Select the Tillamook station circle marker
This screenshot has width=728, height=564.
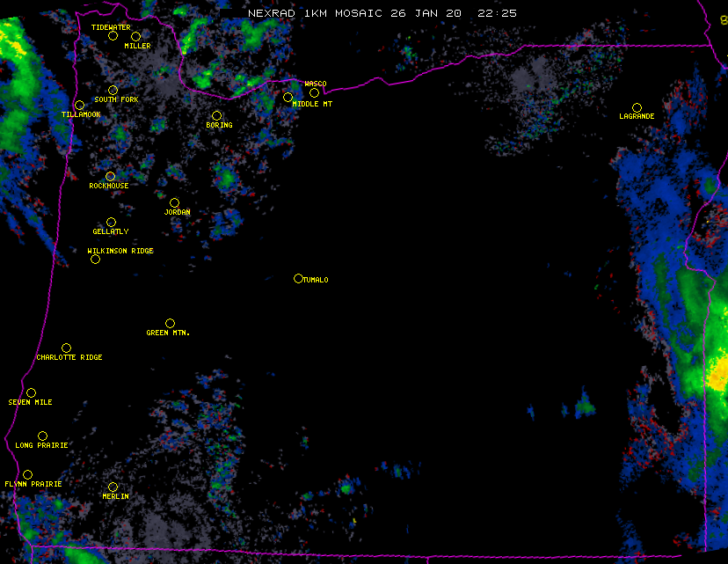(x=79, y=106)
